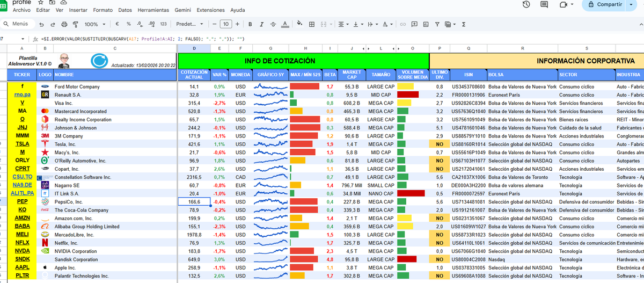
Task: Open the Extensiones menu
Action: click(x=211, y=10)
